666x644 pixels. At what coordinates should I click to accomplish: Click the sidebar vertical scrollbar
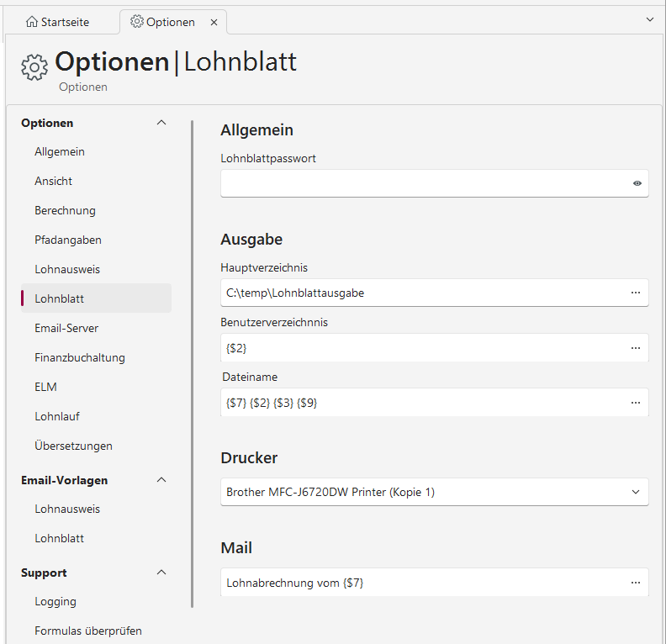click(x=193, y=362)
